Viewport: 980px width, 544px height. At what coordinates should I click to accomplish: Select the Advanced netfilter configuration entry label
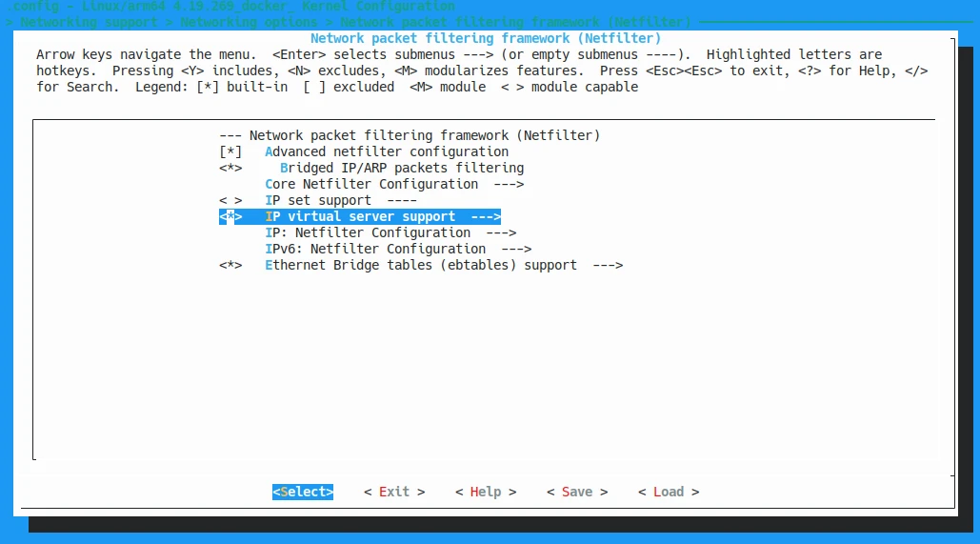[387, 151]
